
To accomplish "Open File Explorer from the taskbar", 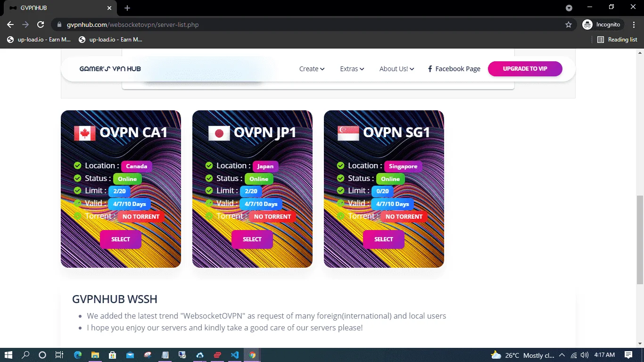I will coord(95,355).
